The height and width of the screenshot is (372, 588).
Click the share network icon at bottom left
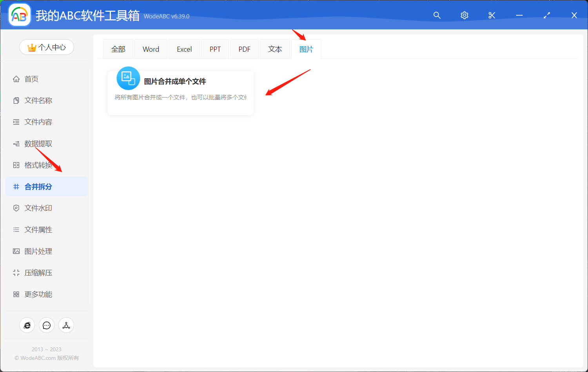(66, 325)
